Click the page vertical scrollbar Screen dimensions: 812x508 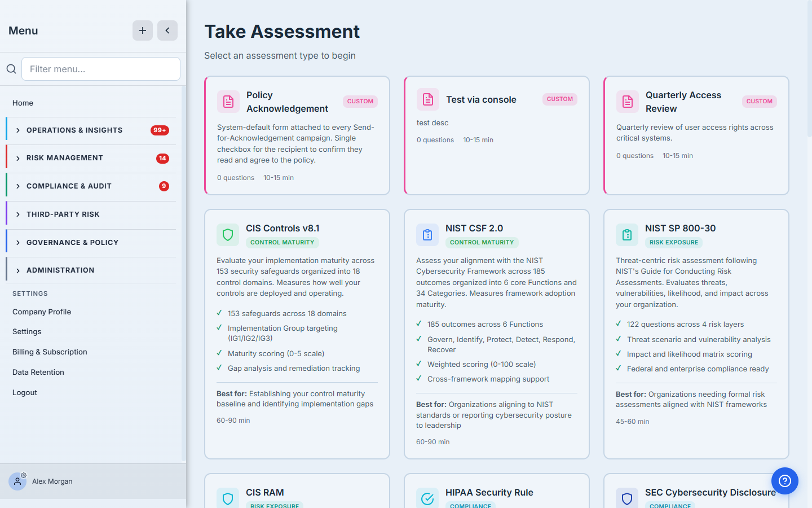[809, 68]
